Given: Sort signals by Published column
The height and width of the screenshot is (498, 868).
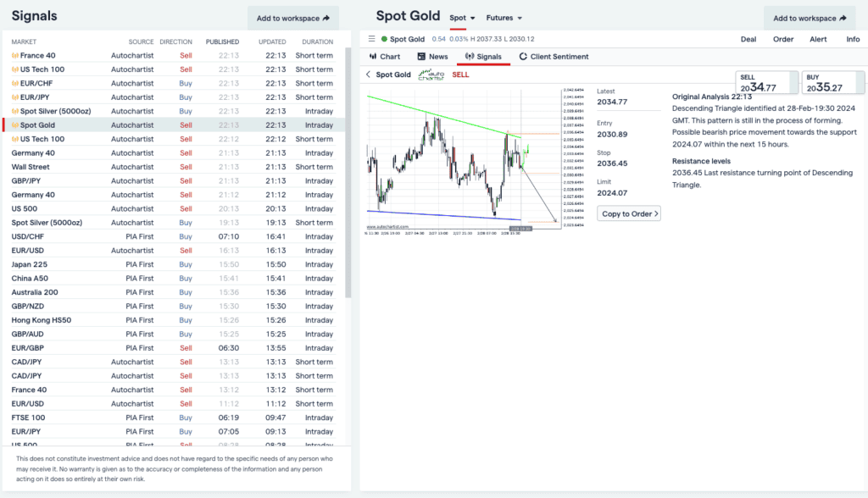Looking at the screenshot, I should [x=222, y=41].
